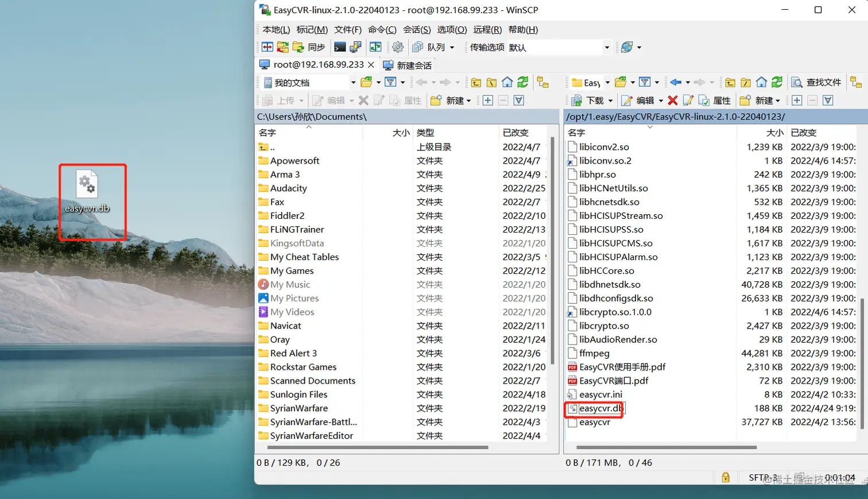Open the 远程(R) menu
This screenshot has height=499, width=868.
[x=487, y=30]
